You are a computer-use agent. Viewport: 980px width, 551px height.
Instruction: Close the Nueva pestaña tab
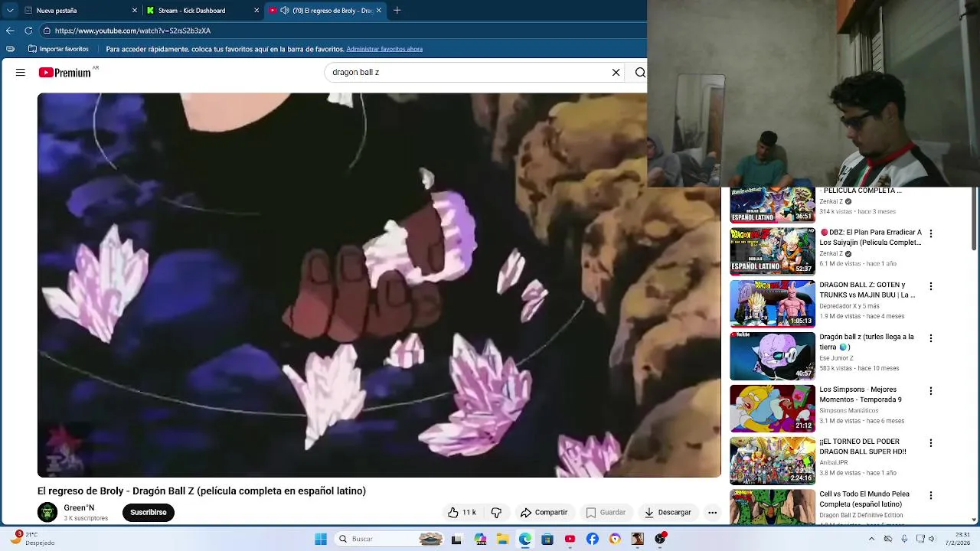pyautogui.click(x=135, y=11)
